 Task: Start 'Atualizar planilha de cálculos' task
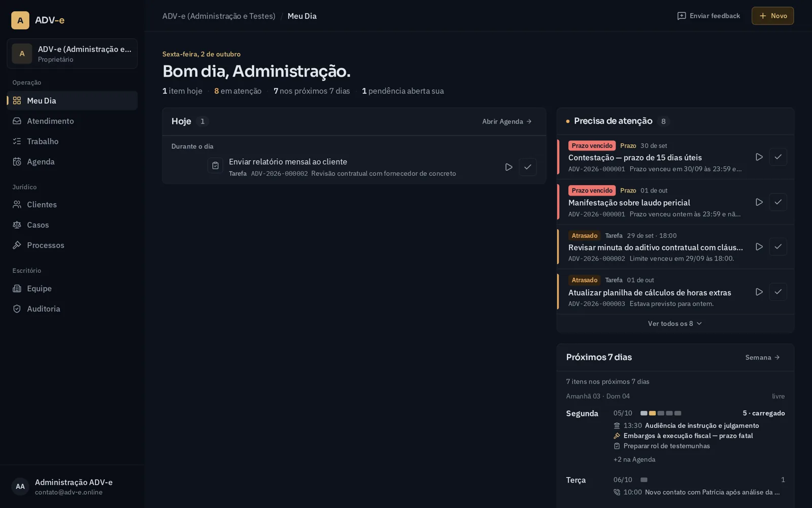click(x=759, y=292)
